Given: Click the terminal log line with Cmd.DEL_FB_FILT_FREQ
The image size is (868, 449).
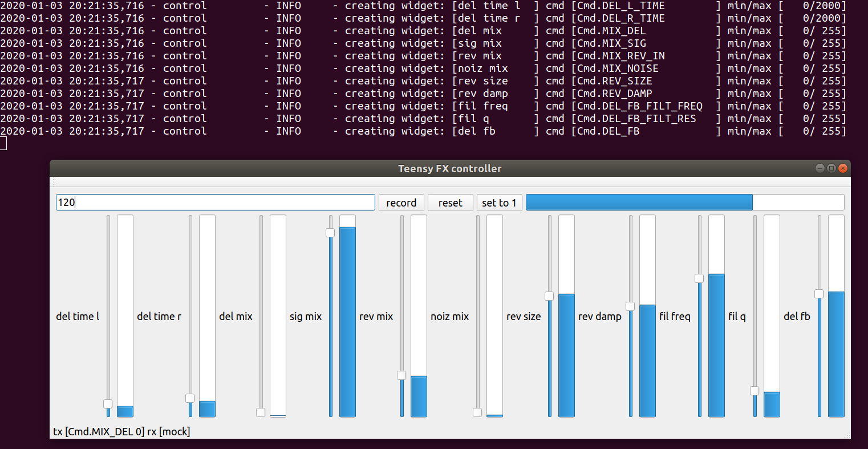Looking at the screenshot, I should pyautogui.click(x=423, y=106).
